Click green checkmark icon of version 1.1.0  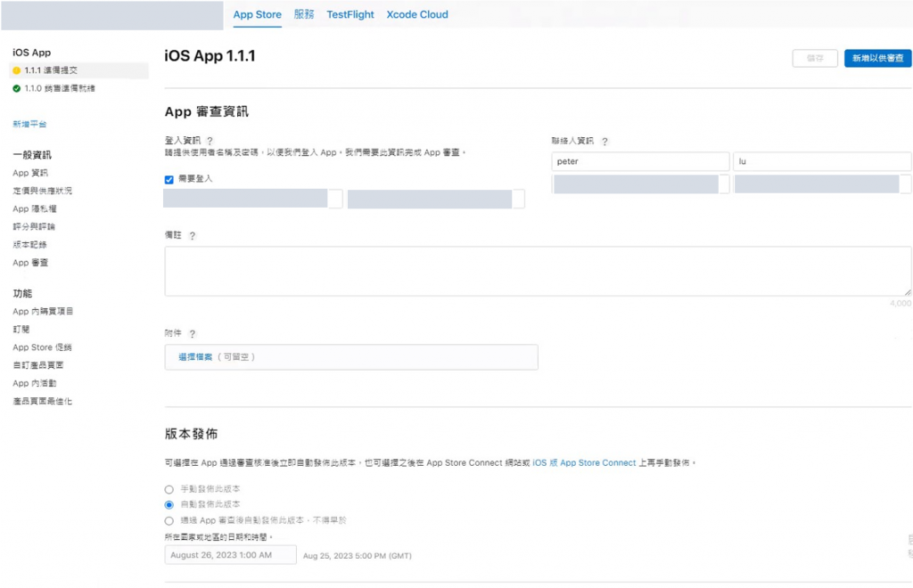point(16,88)
